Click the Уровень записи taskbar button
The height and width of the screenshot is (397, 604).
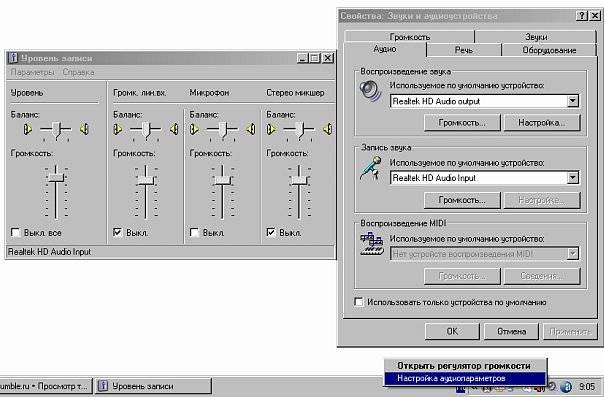(x=153, y=386)
